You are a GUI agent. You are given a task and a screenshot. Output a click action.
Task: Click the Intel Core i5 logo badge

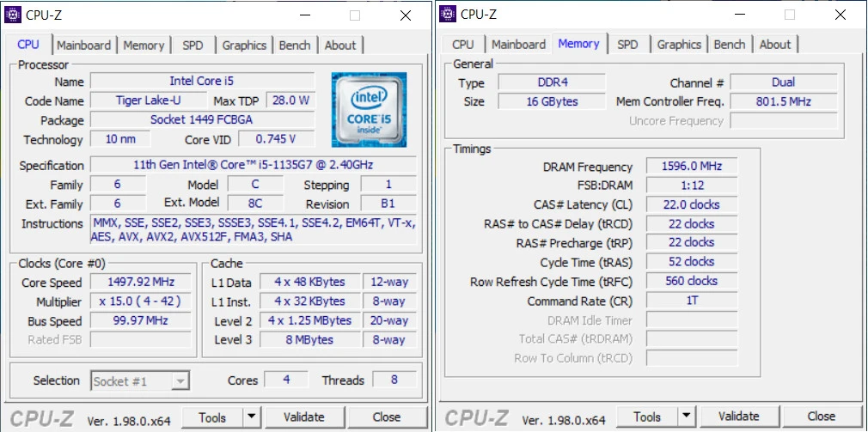click(x=369, y=109)
